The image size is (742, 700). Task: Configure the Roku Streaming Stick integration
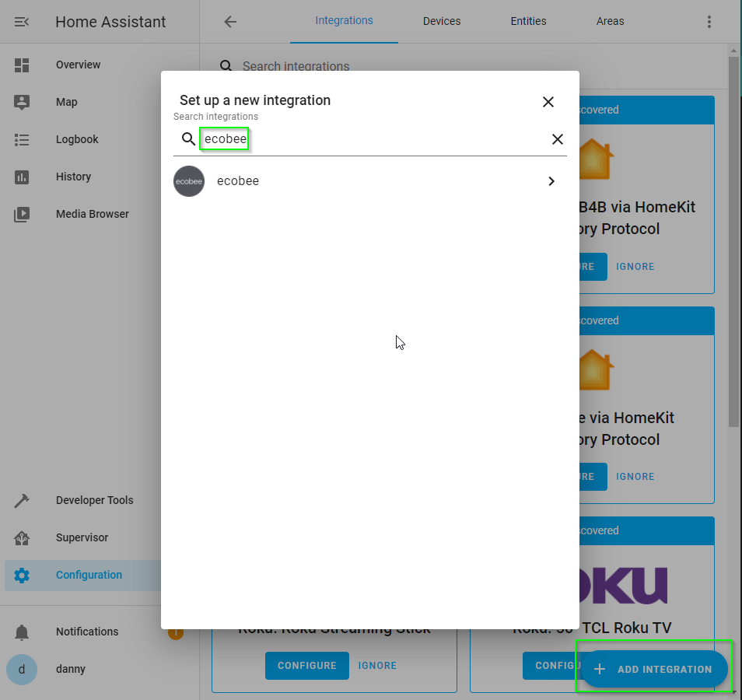[x=307, y=666]
